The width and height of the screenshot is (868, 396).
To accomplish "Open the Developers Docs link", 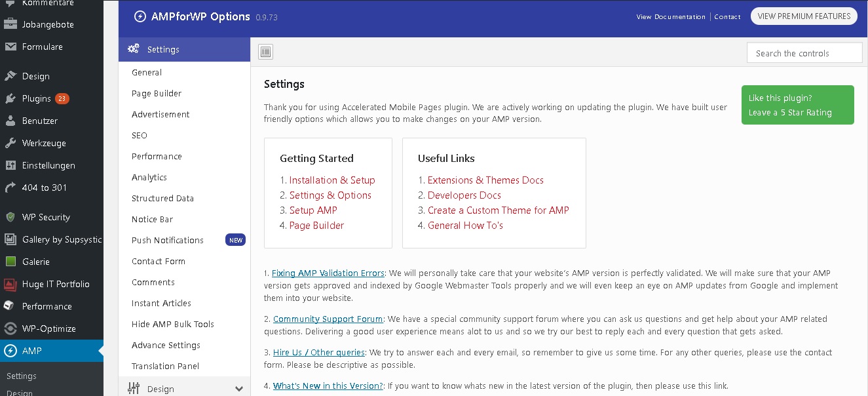I will click(464, 195).
